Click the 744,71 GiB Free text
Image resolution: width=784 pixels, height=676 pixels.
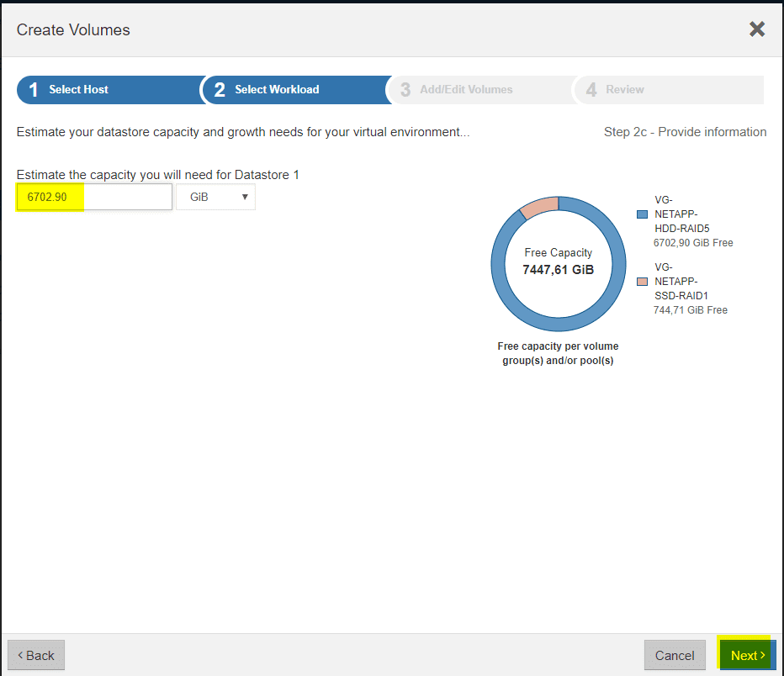click(690, 309)
